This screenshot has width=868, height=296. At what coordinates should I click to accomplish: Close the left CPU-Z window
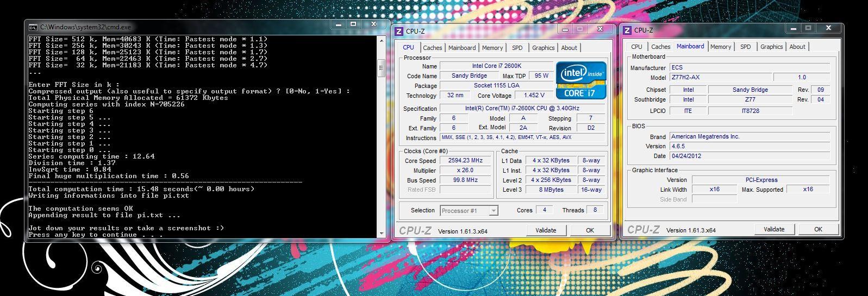click(600, 29)
